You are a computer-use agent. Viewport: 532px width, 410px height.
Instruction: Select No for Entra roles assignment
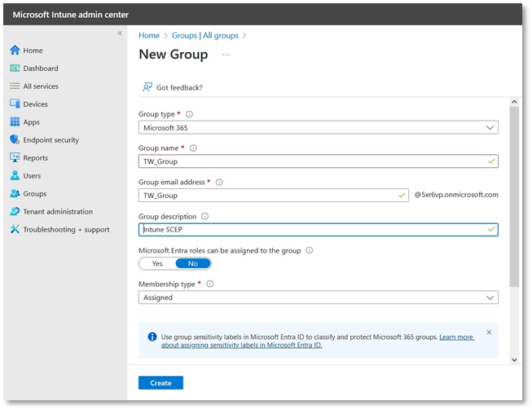tap(193, 264)
